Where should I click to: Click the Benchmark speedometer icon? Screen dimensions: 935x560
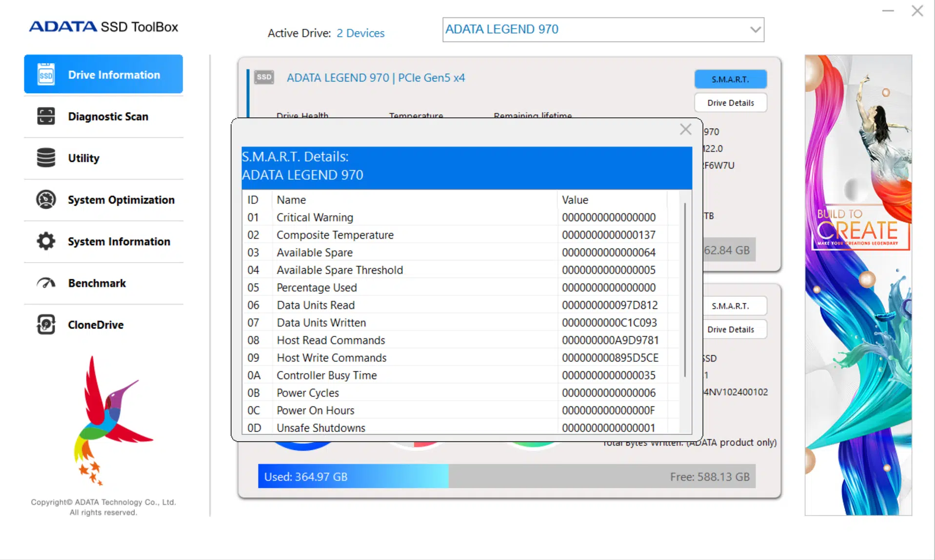46,283
